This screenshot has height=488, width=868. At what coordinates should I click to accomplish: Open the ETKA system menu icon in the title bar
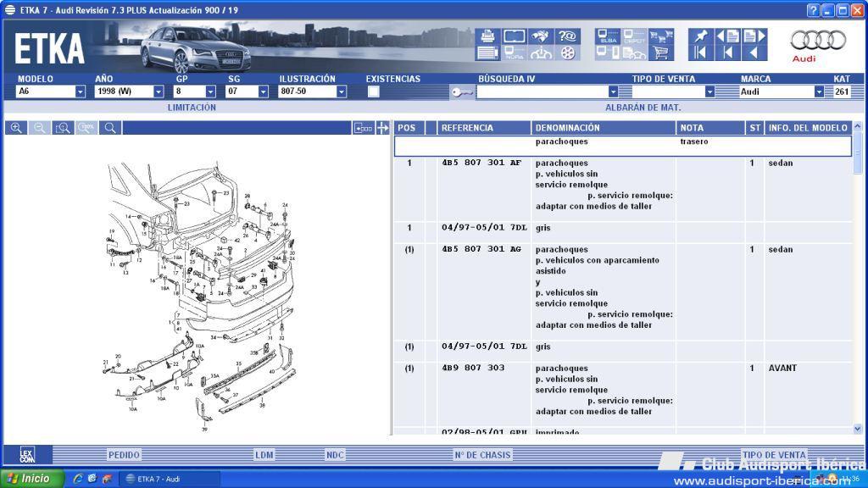[10, 10]
